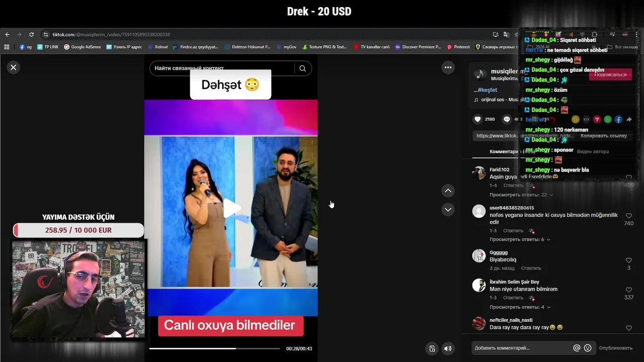
Task: Open comments via speech bubble icon
Action: [507, 119]
